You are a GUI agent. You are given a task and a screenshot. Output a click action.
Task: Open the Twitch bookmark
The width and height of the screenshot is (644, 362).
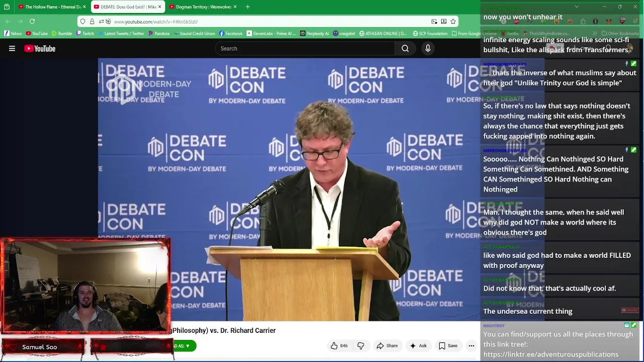tap(85, 34)
